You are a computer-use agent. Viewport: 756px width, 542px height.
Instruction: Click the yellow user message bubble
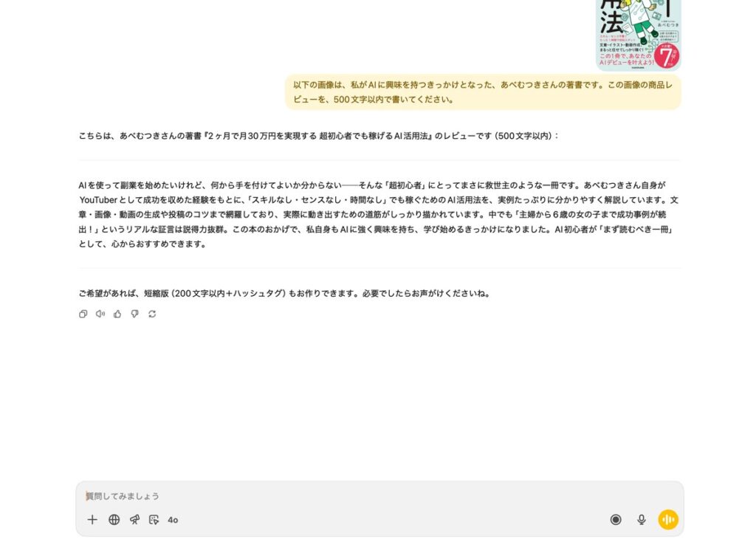pos(483,92)
